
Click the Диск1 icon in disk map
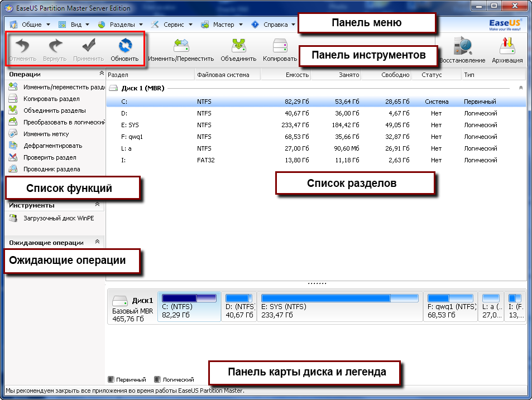[x=119, y=300]
